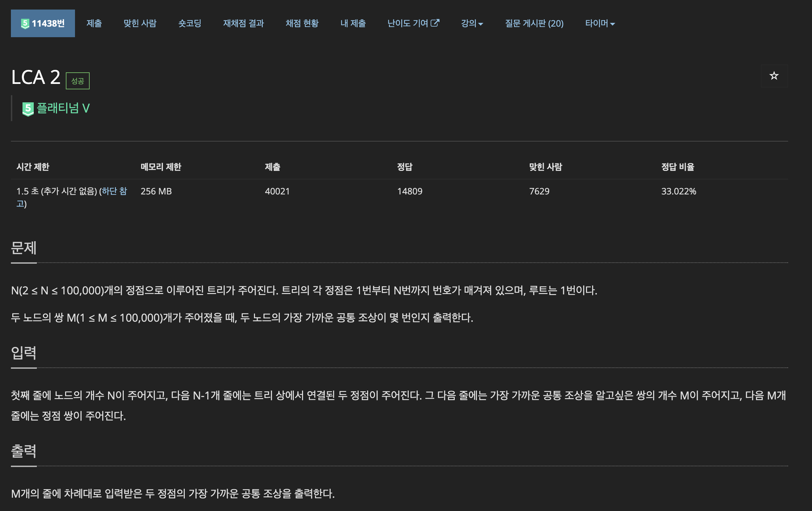Click the LCA 2 problem title

tap(36, 77)
